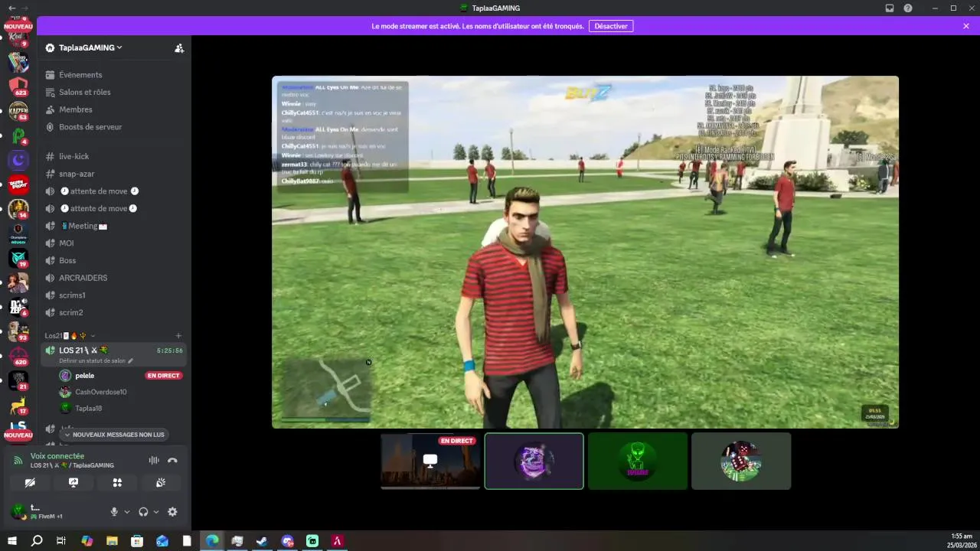Screen dimensions: 980x551
Task: Open the voice connection signal icon
Action: (x=18, y=461)
